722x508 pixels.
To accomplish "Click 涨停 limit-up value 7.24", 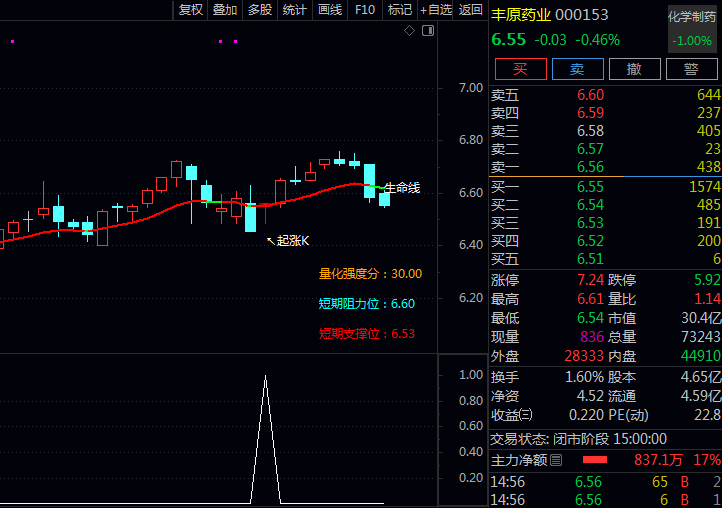I will point(590,280).
